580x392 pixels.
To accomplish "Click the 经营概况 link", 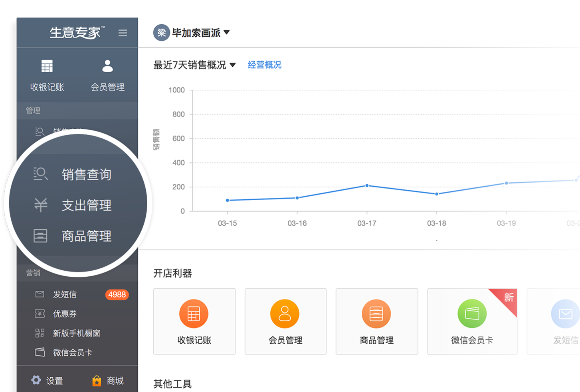I will (x=264, y=65).
